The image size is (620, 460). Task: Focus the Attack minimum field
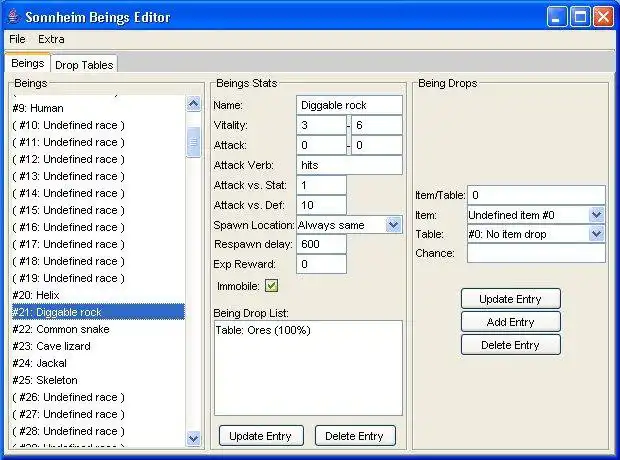click(321, 145)
